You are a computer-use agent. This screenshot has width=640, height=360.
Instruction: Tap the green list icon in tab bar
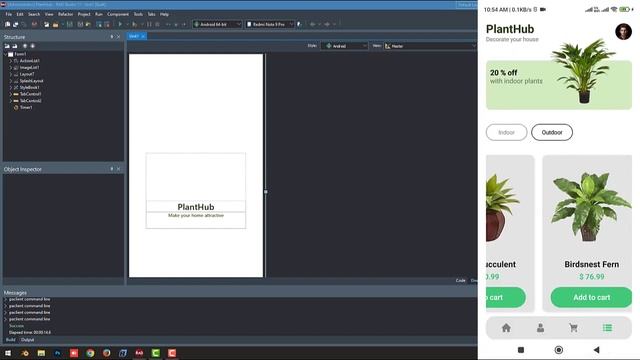(607, 328)
